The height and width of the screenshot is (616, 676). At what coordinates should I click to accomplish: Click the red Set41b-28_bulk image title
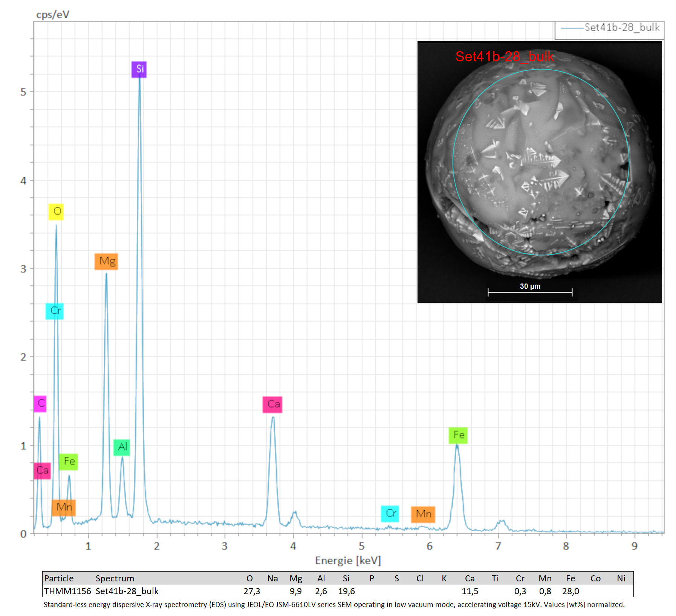tap(505, 56)
